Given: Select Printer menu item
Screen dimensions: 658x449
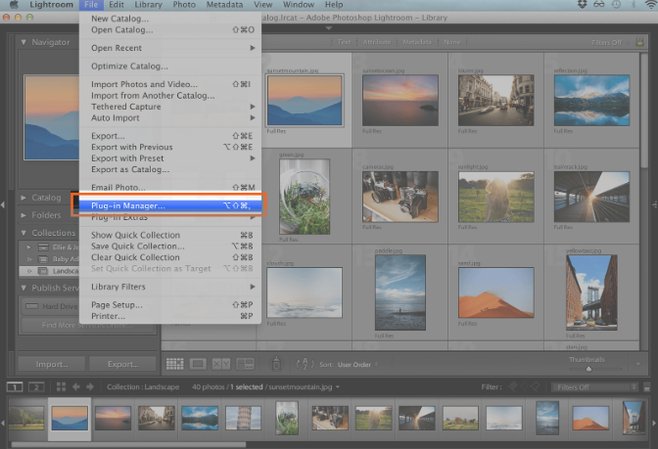Looking at the screenshot, I should click(x=170, y=316).
